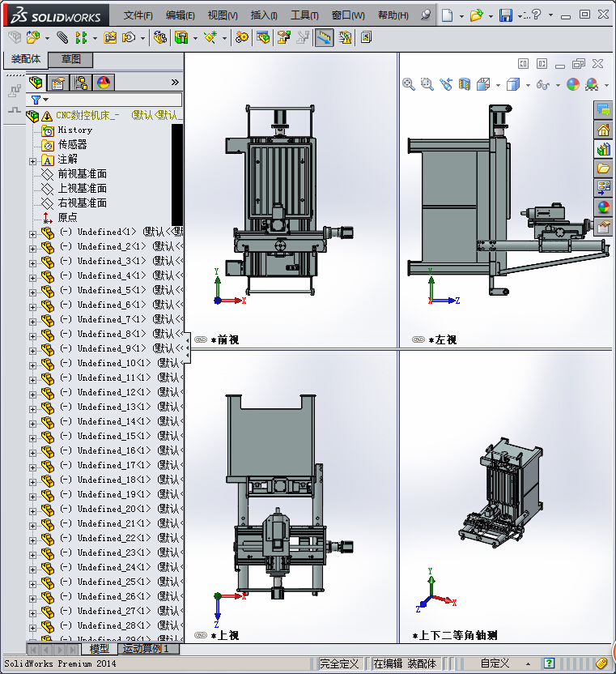616x674 pixels.
Task: Open the PropertyManager tab icon
Action: tap(58, 82)
